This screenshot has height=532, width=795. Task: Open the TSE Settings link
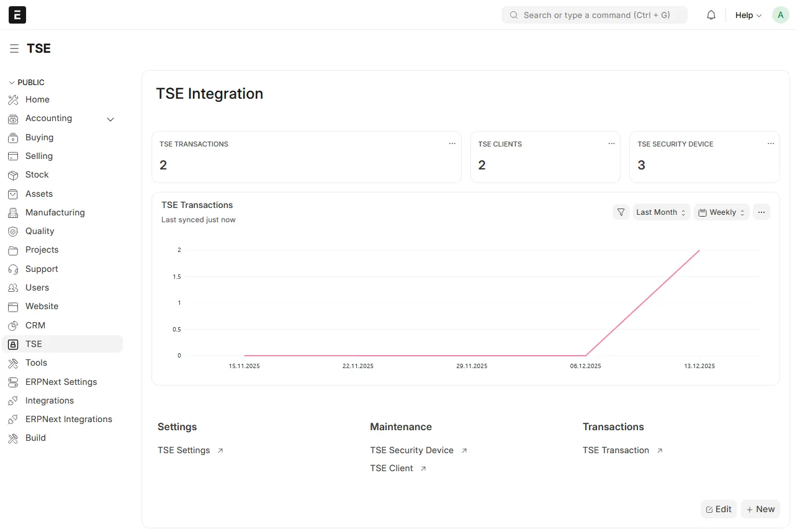click(x=184, y=450)
